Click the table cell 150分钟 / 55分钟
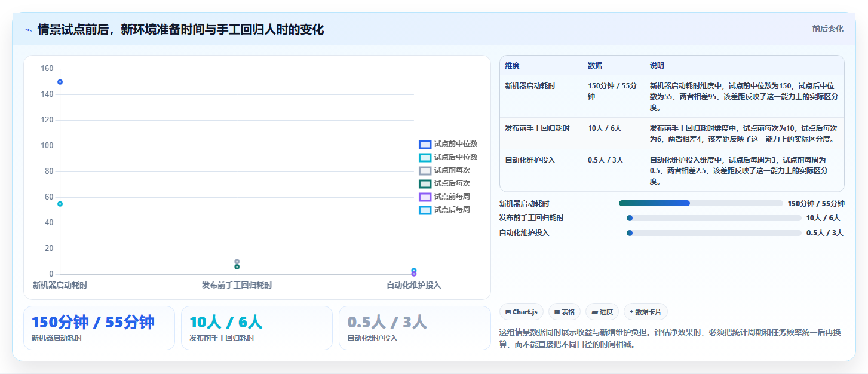 coord(613,91)
